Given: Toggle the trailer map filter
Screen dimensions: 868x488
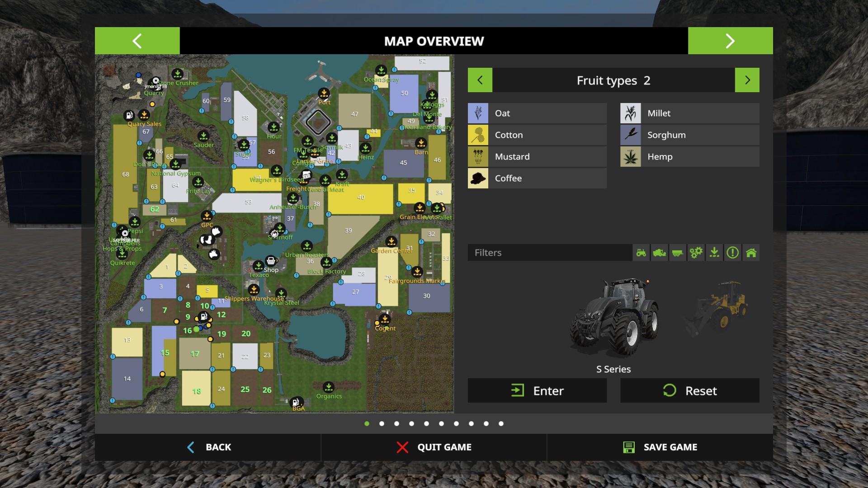Looking at the screenshot, I should [x=677, y=253].
